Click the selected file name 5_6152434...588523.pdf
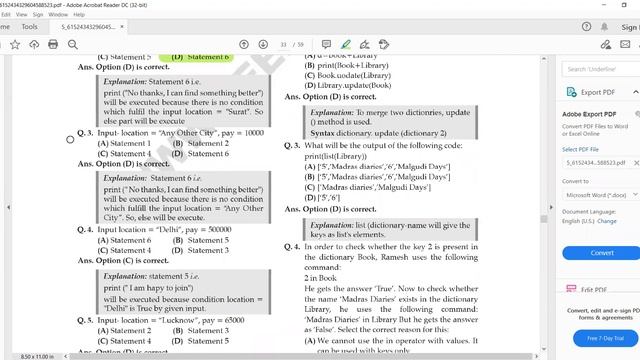This screenshot has height=360, width=640. coord(596,163)
